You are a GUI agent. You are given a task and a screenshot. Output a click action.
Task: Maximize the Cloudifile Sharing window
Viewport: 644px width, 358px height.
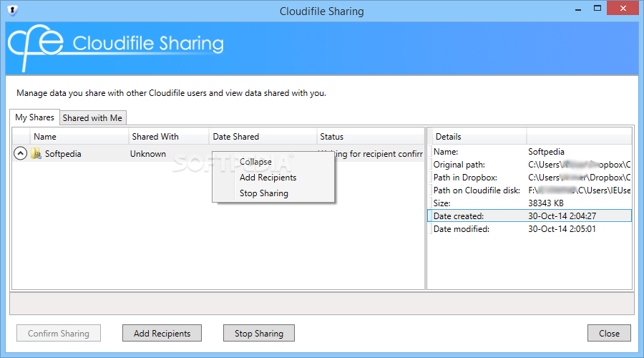coord(597,8)
